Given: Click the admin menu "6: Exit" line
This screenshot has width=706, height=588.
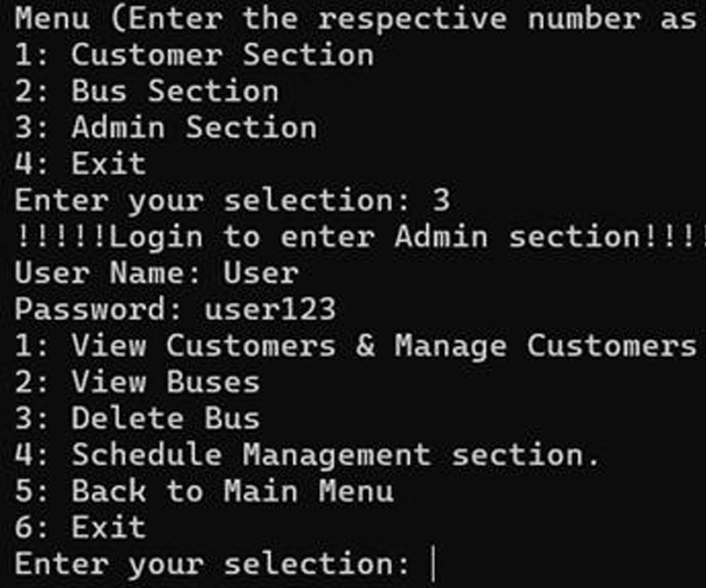Looking at the screenshot, I should pos(80,527).
